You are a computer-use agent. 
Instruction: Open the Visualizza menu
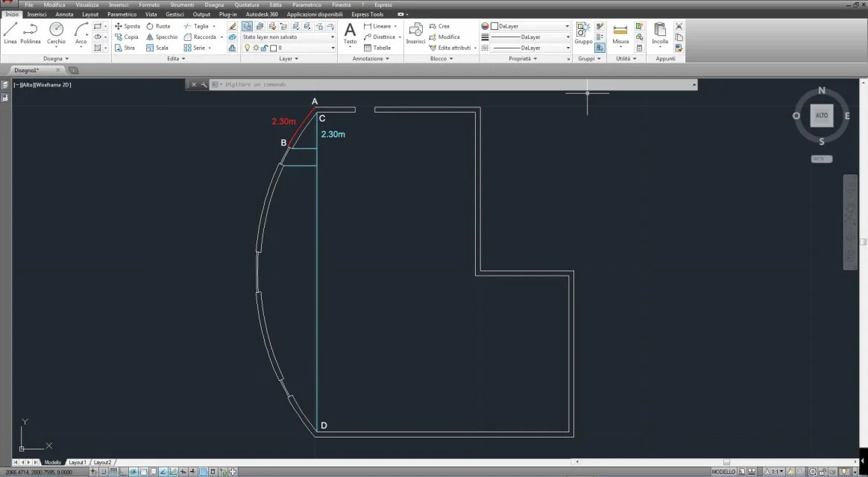point(87,5)
